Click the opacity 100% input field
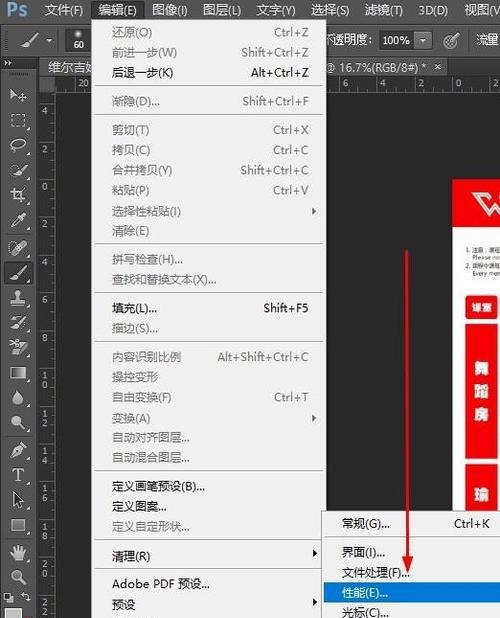 click(x=396, y=40)
